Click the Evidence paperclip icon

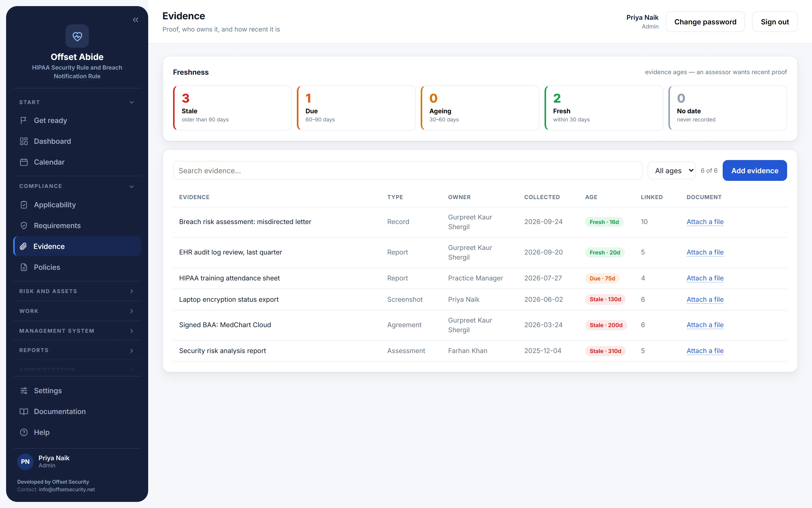point(23,246)
